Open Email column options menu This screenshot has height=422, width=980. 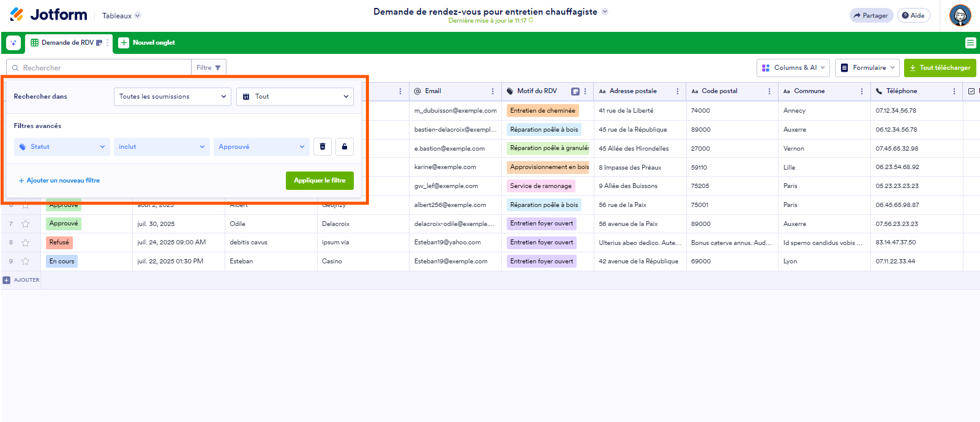(x=493, y=91)
